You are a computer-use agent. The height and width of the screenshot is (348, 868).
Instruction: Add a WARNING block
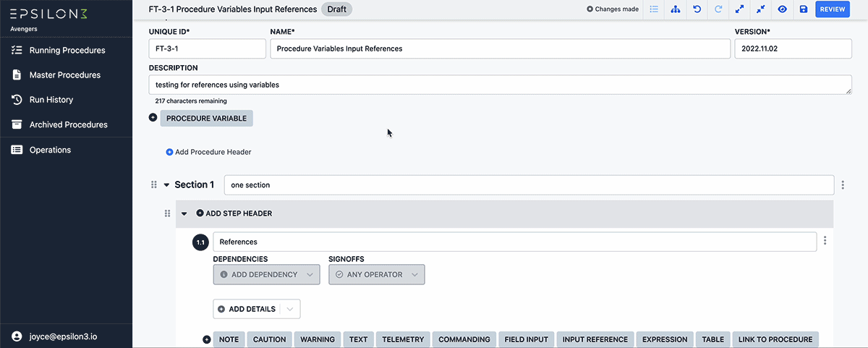click(x=318, y=339)
